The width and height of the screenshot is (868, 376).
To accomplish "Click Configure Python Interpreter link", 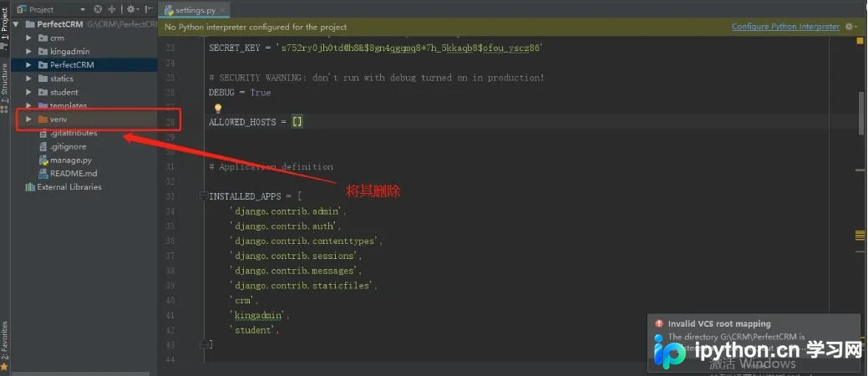I will pos(785,26).
